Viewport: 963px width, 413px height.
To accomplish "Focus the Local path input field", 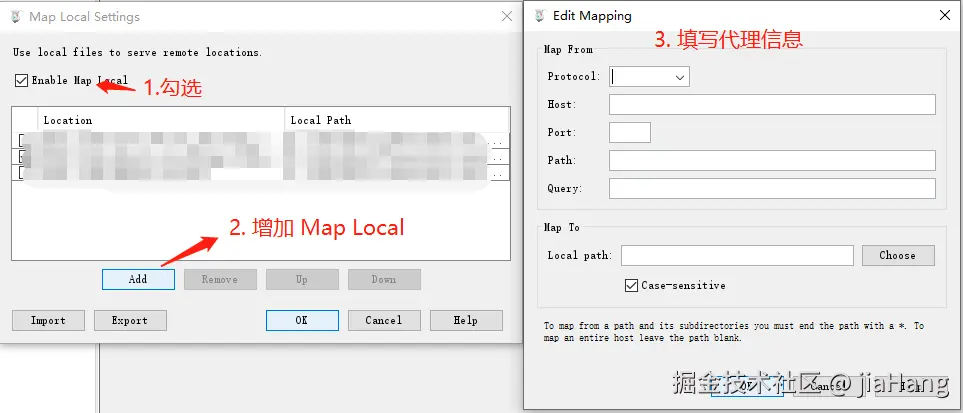I will [737, 255].
